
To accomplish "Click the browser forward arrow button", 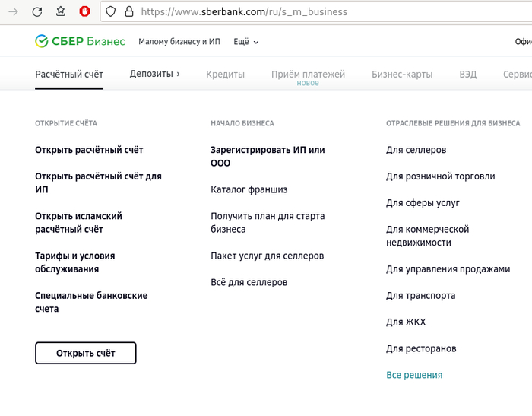I will point(13,11).
